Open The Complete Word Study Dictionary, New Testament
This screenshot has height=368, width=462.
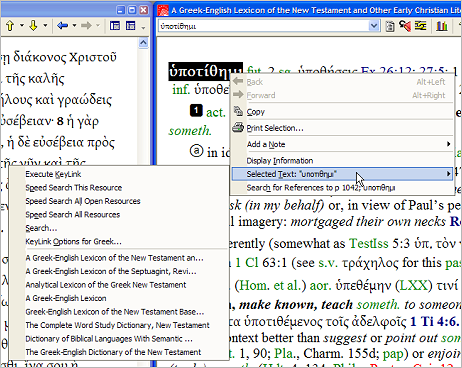point(119,325)
